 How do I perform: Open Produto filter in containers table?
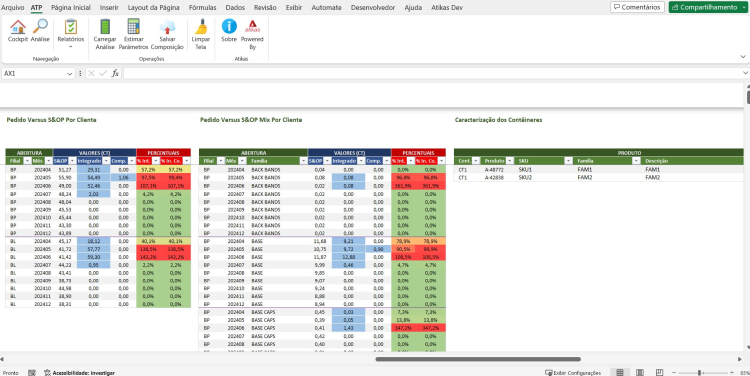[x=510, y=161]
